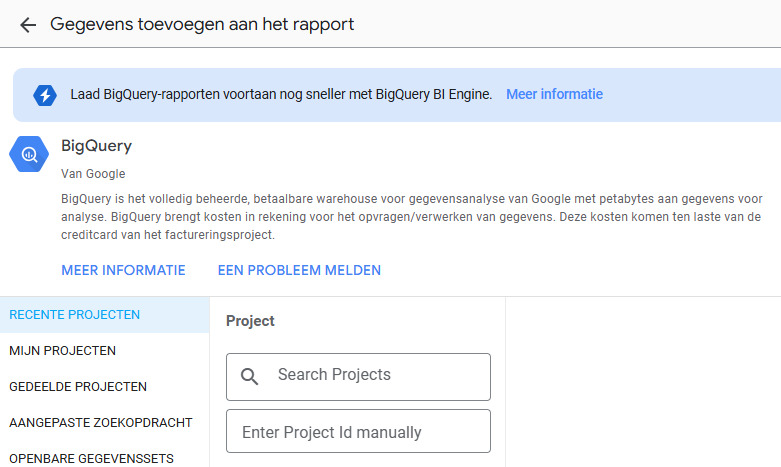
Task: Click the Laad BigQuery-rapporten banner text
Action: (x=281, y=94)
